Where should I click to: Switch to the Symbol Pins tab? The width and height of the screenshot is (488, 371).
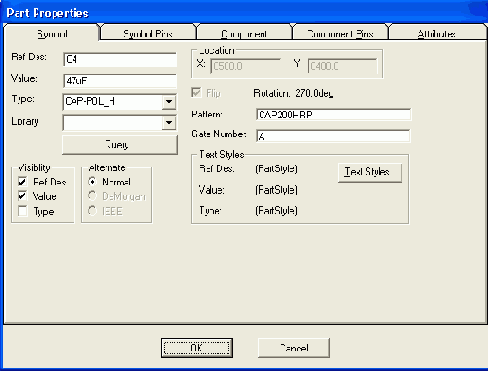(148, 33)
